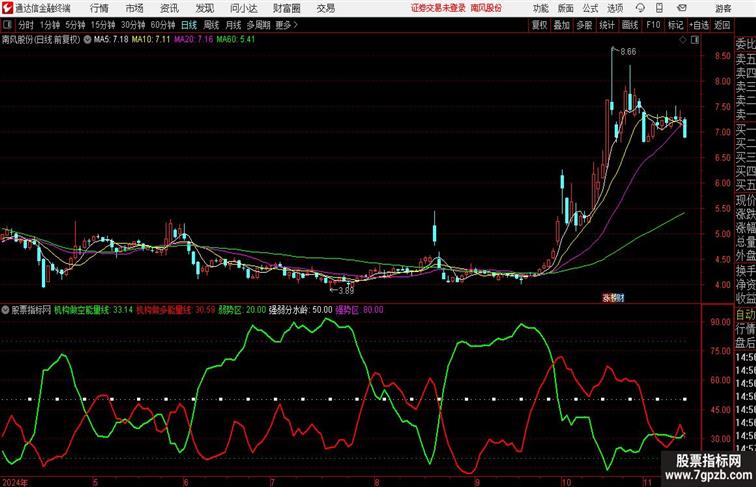Viewport: 756px width, 487px height.
Task: Switch to the 多周期 tab
Action: tap(258, 25)
